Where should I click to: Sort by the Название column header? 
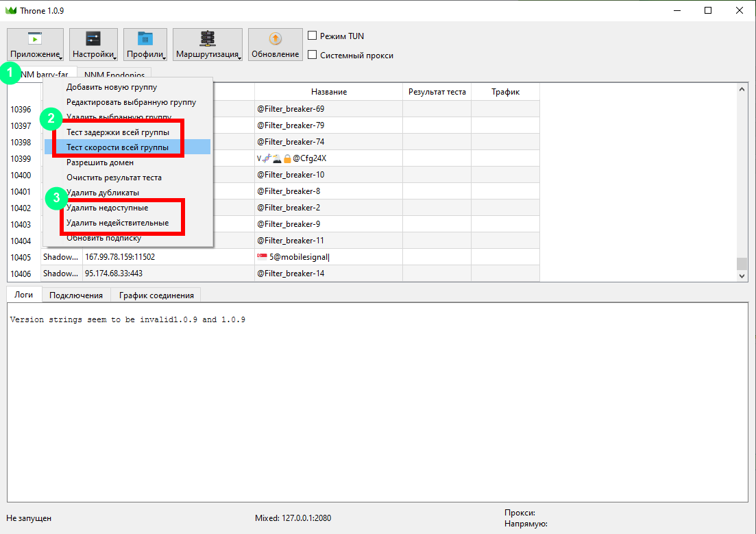pyautogui.click(x=329, y=92)
